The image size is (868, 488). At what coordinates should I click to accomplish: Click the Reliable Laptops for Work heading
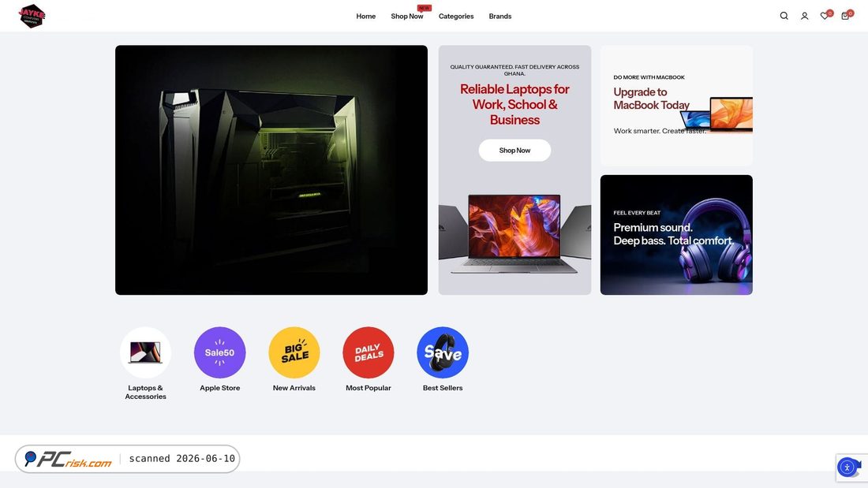tap(514, 105)
